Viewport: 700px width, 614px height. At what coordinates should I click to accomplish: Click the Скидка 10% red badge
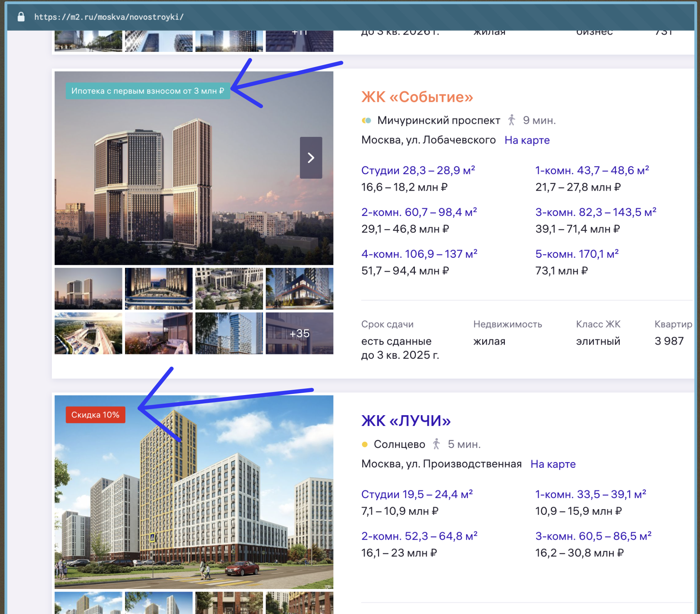click(96, 414)
